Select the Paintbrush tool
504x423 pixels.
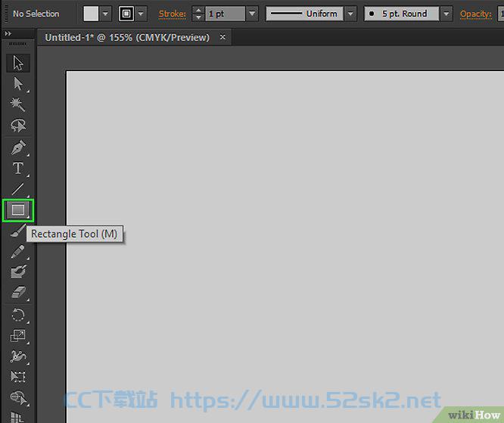pyautogui.click(x=18, y=231)
